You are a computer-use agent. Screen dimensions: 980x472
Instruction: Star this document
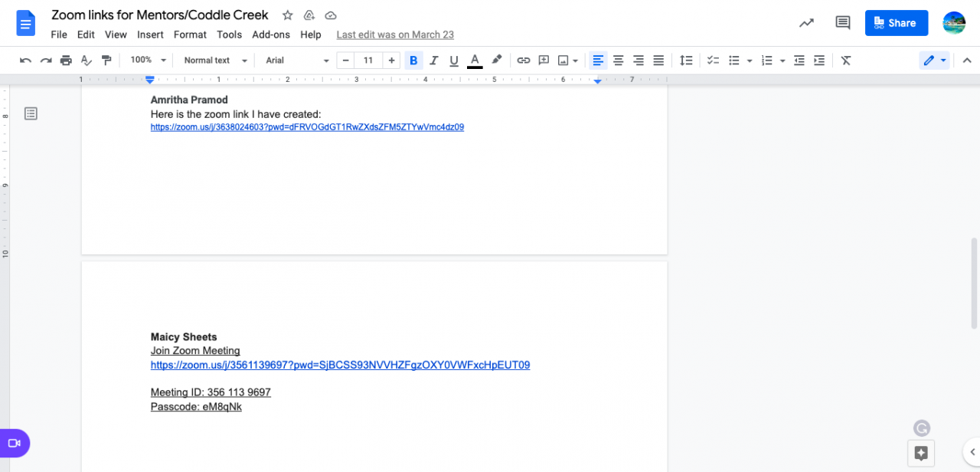tap(287, 15)
